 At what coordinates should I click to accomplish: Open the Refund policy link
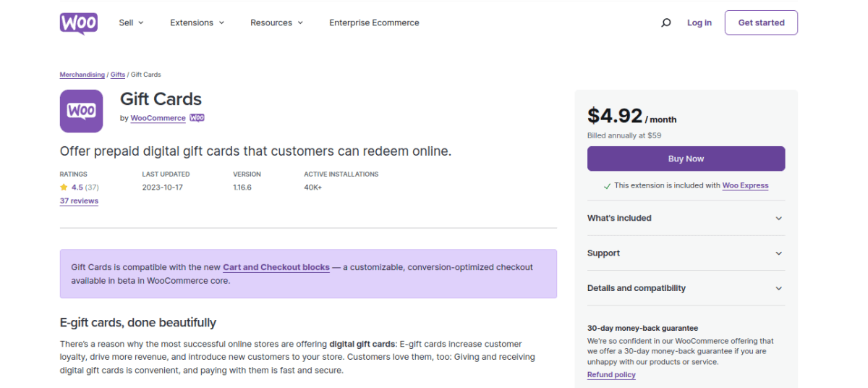[611, 375]
